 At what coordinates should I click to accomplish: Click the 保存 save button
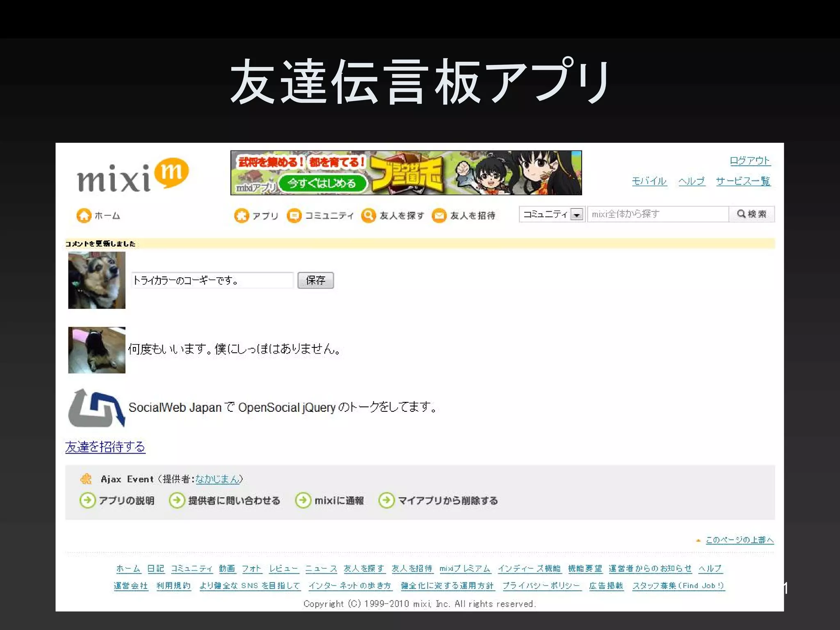tap(315, 280)
